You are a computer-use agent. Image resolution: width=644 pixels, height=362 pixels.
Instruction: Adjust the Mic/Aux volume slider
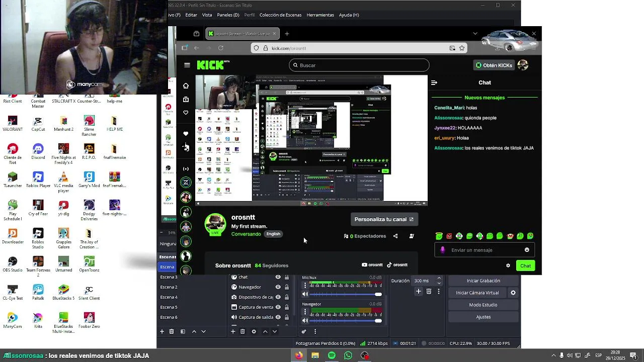(x=346, y=294)
